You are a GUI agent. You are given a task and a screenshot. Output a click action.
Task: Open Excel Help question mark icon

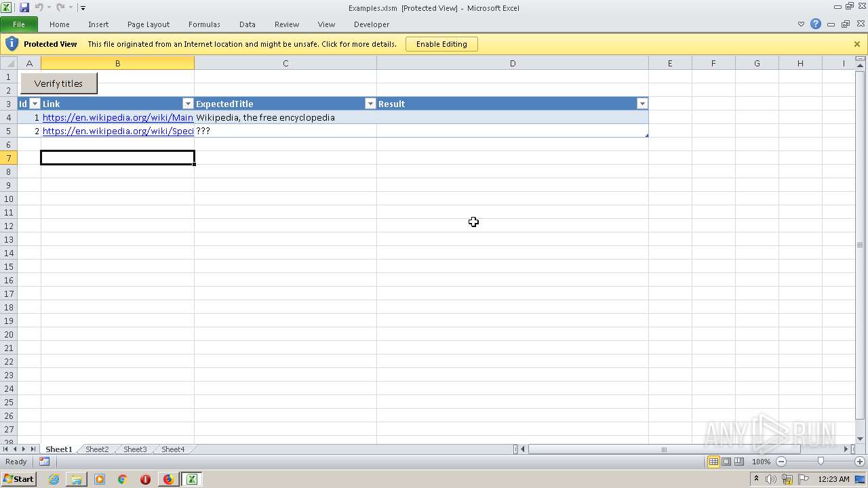(x=816, y=24)
